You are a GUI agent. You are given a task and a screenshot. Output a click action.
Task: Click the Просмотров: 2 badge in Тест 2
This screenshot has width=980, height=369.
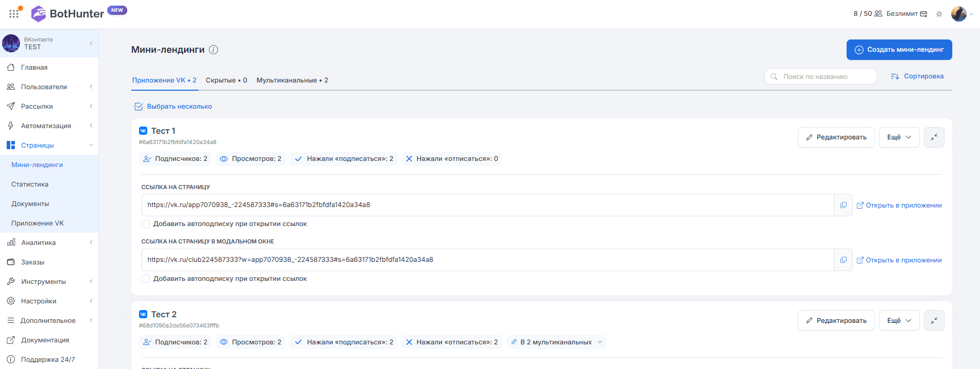(x=250, y=342)
